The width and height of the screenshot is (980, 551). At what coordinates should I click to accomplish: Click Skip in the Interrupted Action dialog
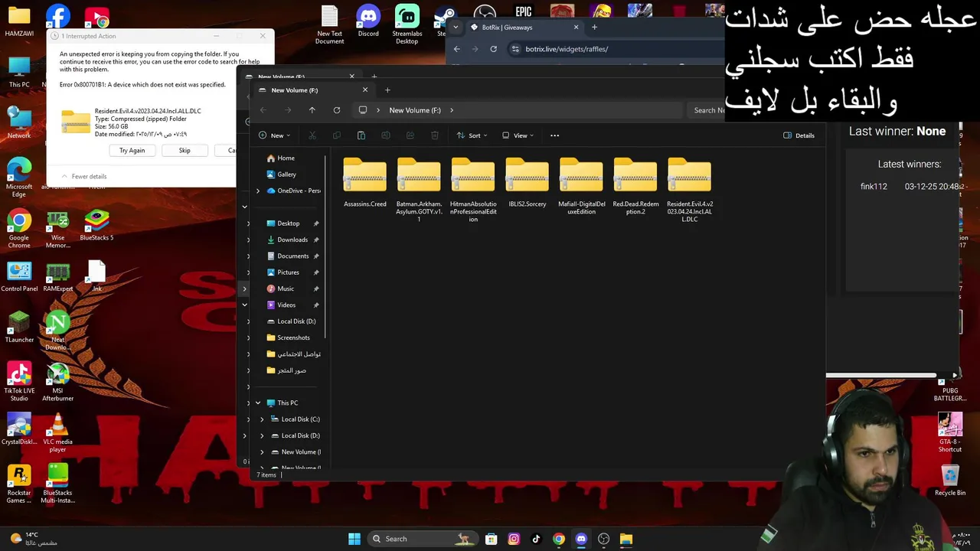click(x=185, y=151)
